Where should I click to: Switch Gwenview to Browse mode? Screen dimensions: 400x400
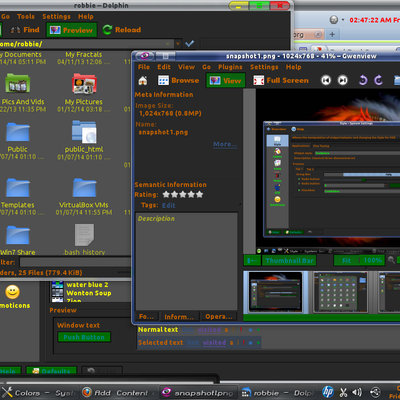[178, 80]
